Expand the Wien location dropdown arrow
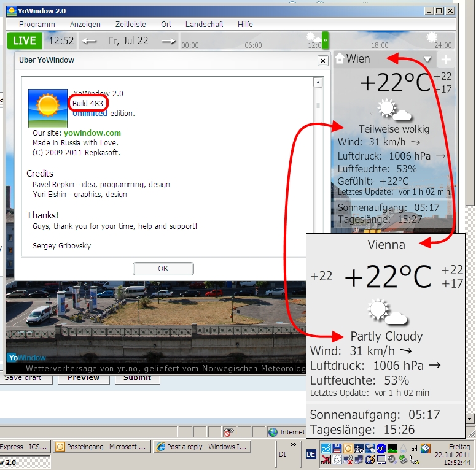 point(427,59)
